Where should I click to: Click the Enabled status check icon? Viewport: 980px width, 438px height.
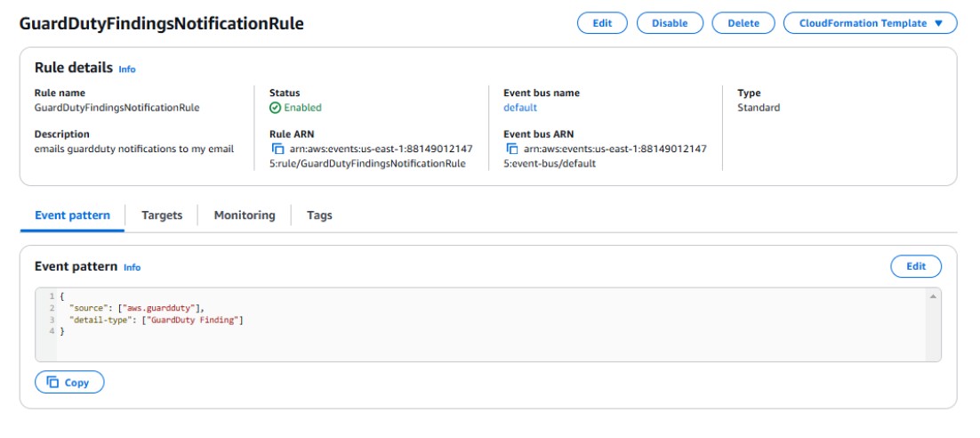275,108
